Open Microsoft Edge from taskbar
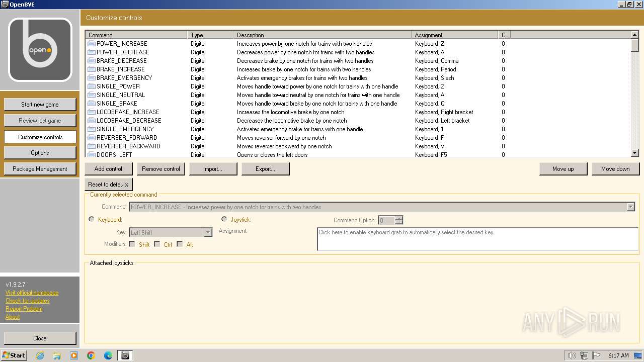 tap(108, 355)
